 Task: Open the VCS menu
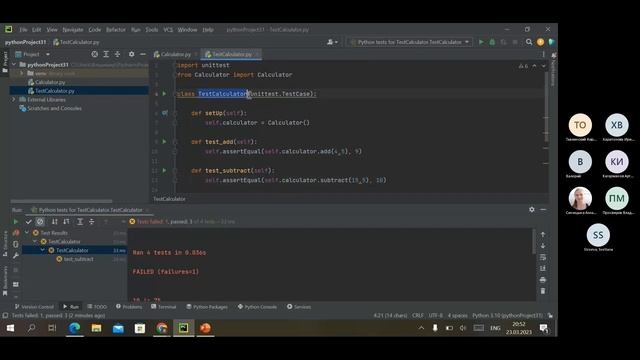click(x=168, y=30)
